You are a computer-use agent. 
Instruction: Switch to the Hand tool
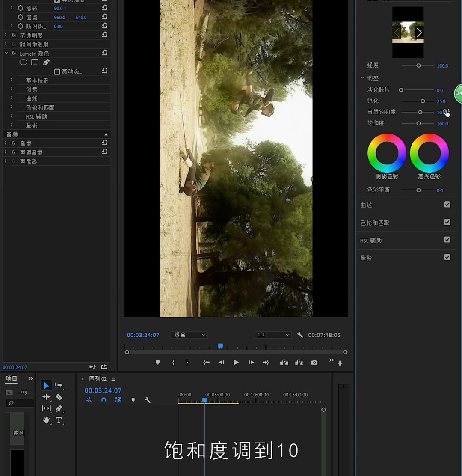[x=46, y=420]
